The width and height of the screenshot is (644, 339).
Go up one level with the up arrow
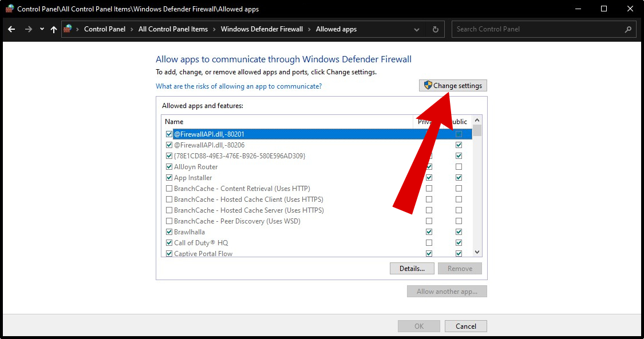point(53,29)
